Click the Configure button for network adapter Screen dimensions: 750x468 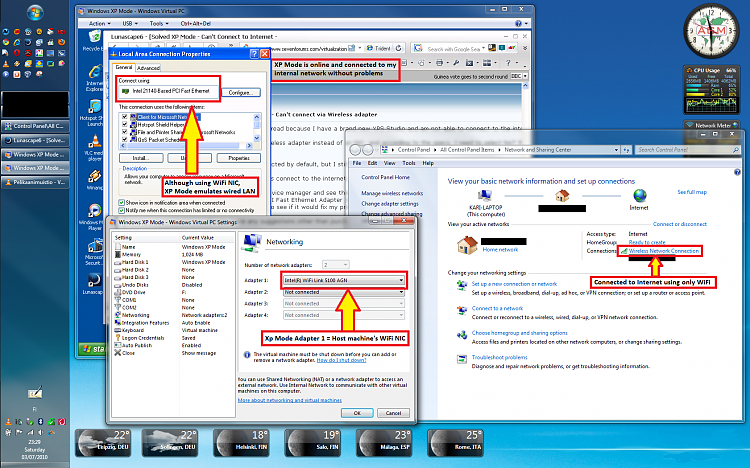(x=241, y=92)
